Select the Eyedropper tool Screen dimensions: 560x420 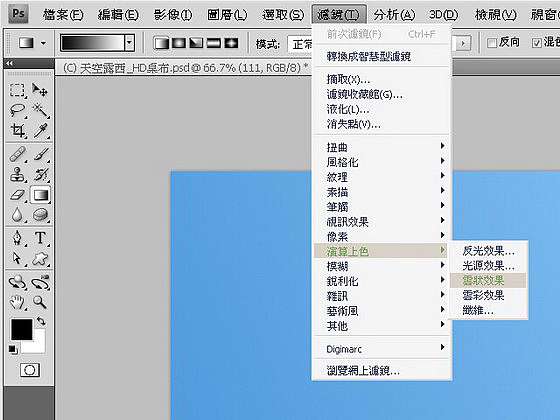point(40,131)
